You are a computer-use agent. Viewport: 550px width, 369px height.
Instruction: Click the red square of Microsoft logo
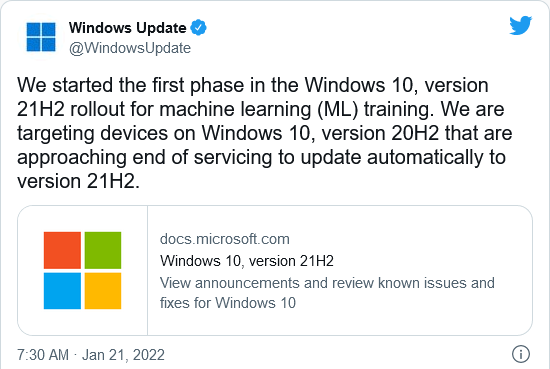pos(62,250)
